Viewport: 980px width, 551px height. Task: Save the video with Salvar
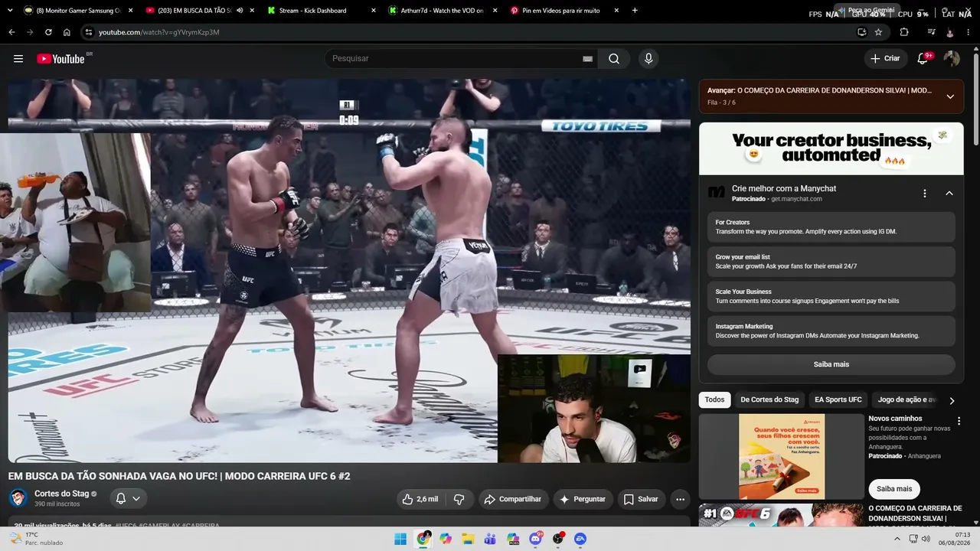tap(641, 499)
